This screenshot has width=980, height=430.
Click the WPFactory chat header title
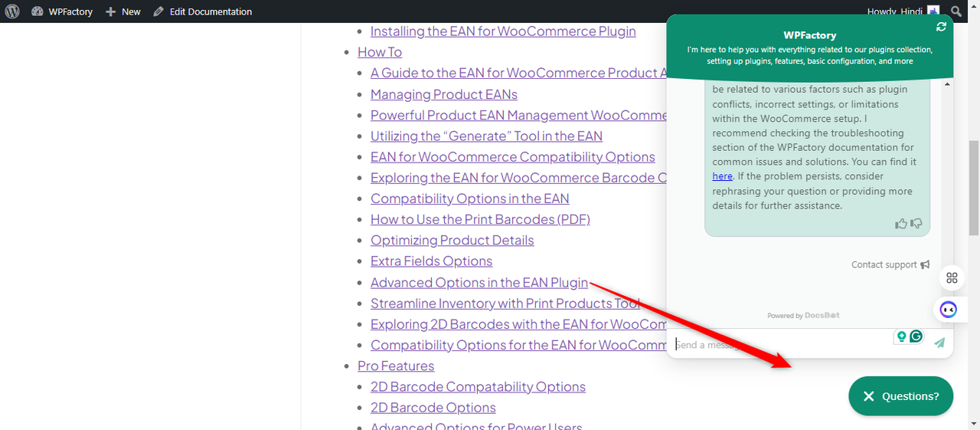point(810,35)
